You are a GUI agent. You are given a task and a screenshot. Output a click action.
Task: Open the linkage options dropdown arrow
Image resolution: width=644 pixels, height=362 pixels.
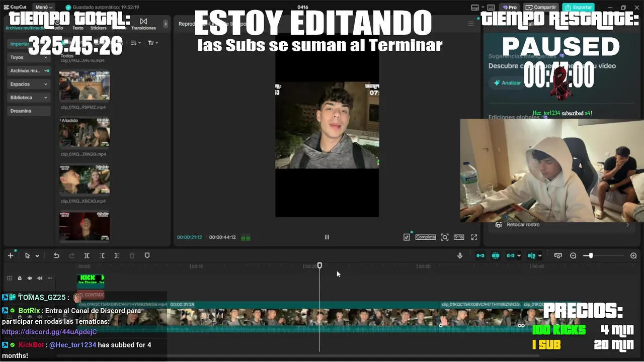[x=519, y=256]
